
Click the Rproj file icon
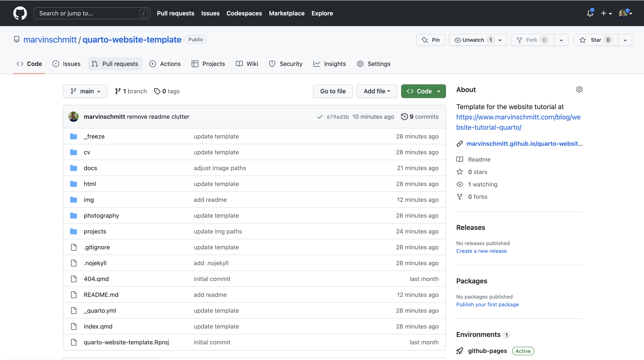point(74,342)
